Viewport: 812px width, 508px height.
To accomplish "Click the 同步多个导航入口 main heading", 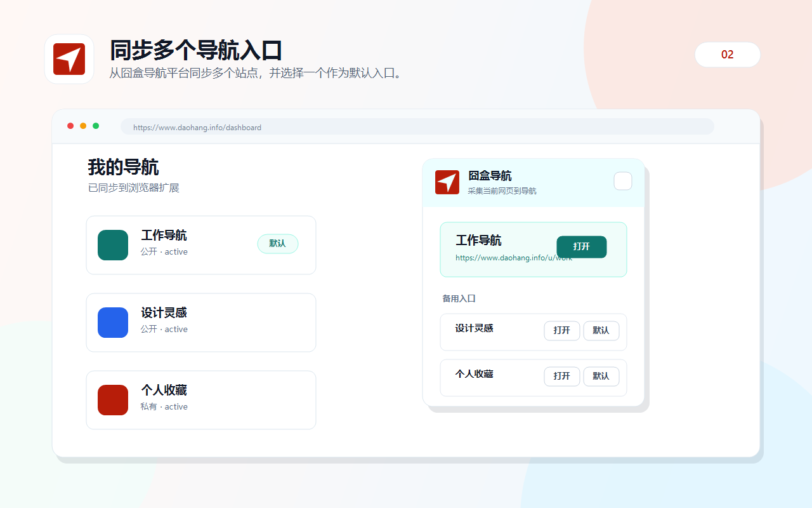I will click(x=196, y=50).
